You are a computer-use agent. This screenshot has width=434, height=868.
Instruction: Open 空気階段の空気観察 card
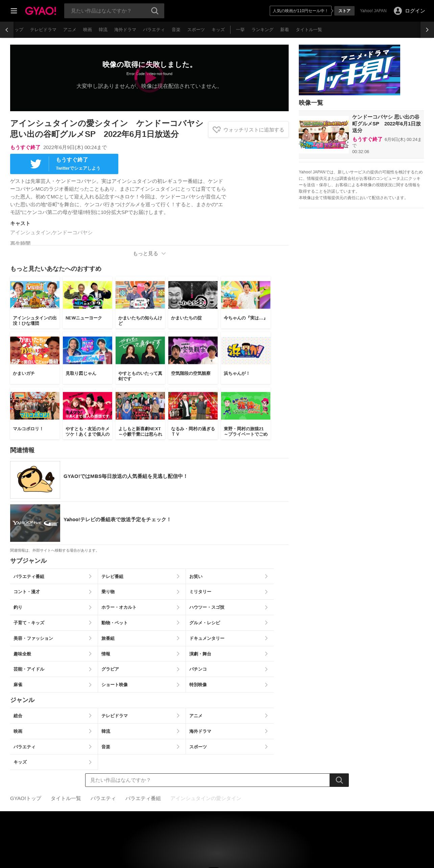coord(193,358)
